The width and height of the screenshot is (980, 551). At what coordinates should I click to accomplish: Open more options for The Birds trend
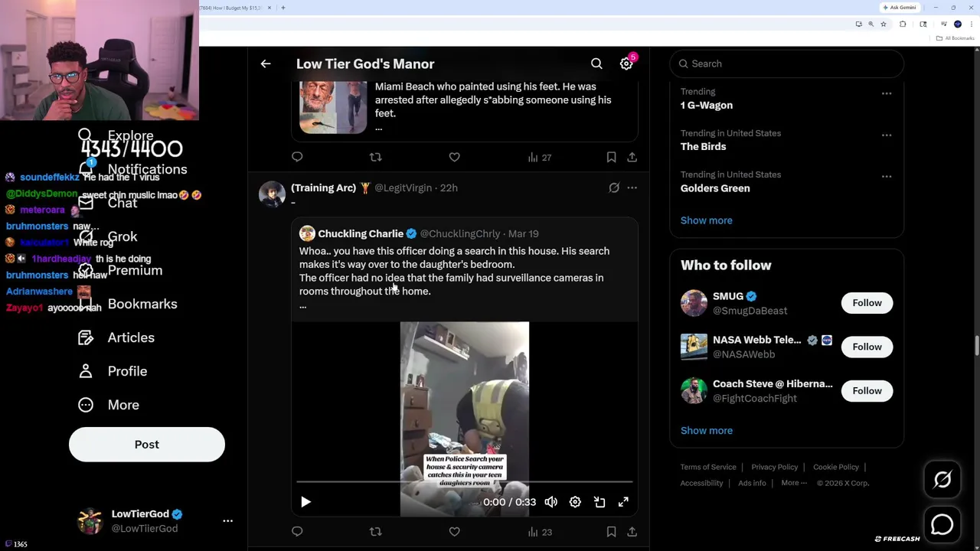point(887,135)
